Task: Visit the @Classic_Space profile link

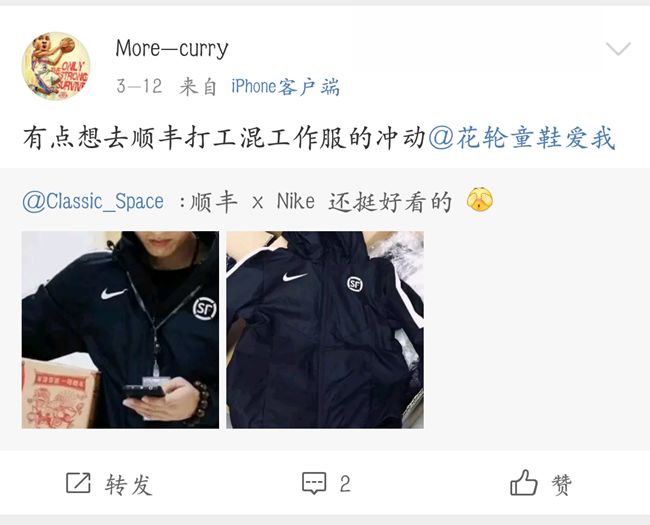Action: pyautogui.click(x=93, y=202)
